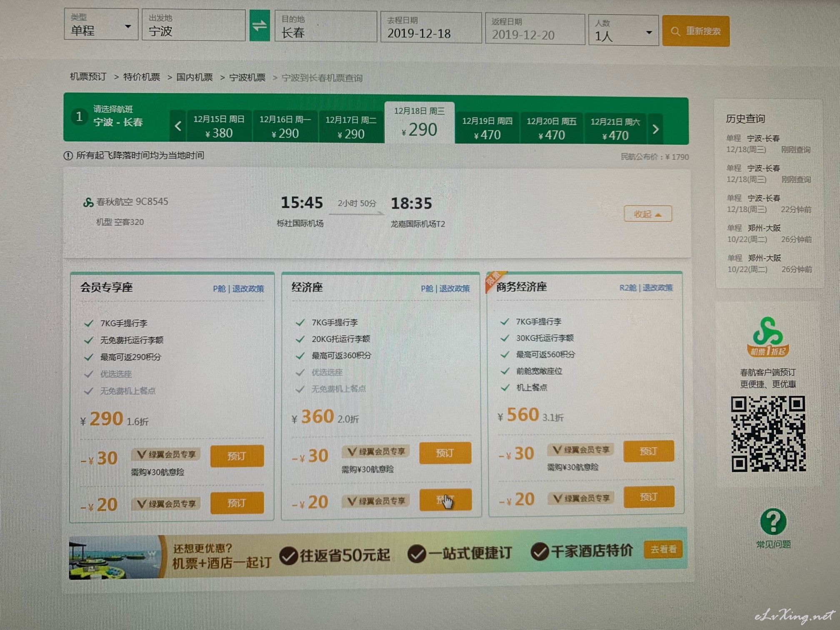This screenshot has height=630, width=840.
Task: Click the QR code for 春航客户端
Action: click(768, 434)
